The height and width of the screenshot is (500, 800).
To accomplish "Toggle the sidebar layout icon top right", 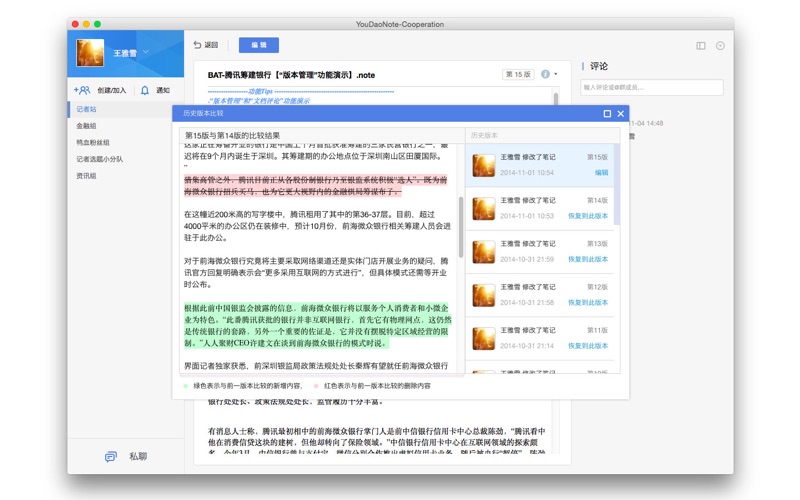I will [x=701, y=46].
